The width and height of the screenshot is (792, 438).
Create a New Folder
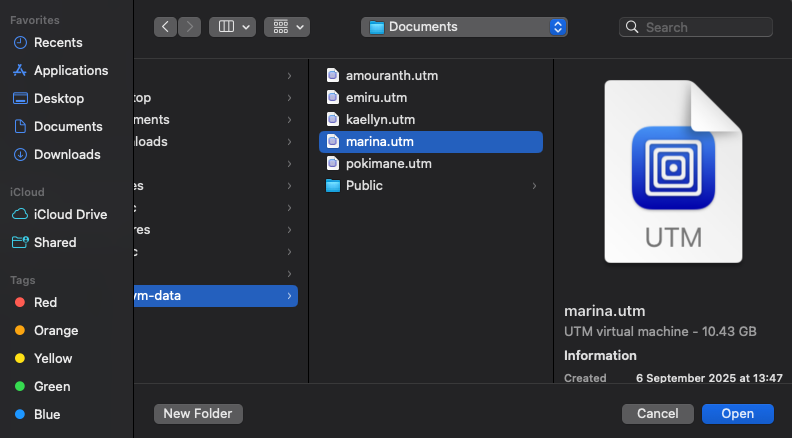(198, 414)
